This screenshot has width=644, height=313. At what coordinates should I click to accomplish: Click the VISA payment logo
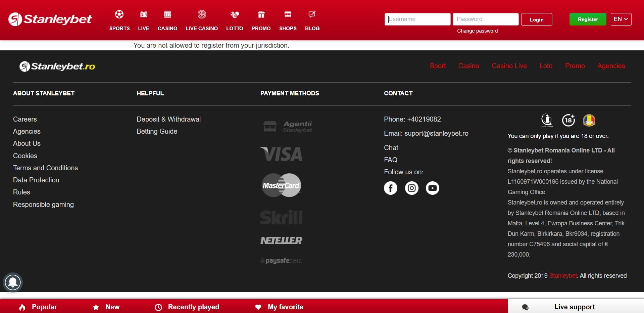(281, 154)
